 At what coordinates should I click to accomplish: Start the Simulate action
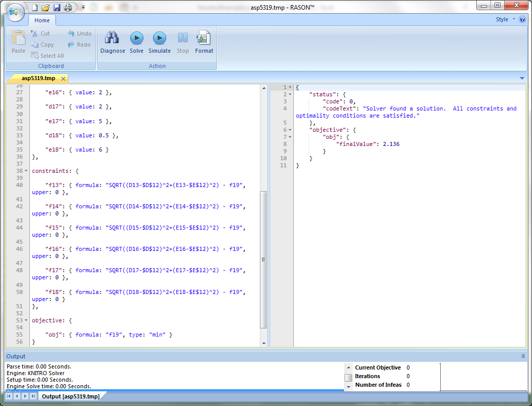(x=159, y=38)
